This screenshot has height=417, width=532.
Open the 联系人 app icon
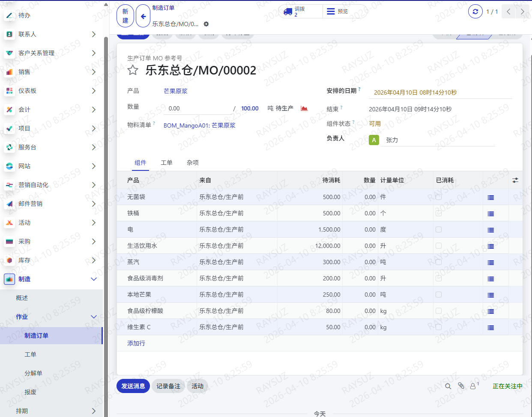pyautogui.click(x=9, y=34)
